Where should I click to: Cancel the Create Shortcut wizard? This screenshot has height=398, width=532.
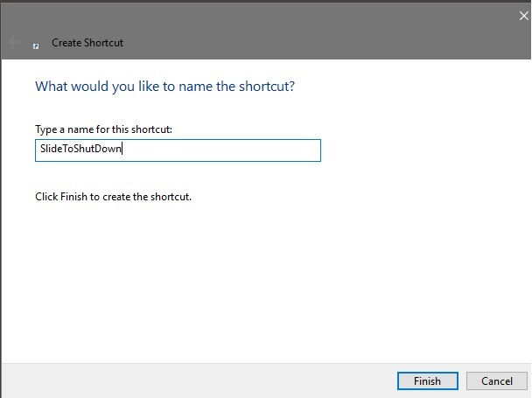[x=497, y=381]
